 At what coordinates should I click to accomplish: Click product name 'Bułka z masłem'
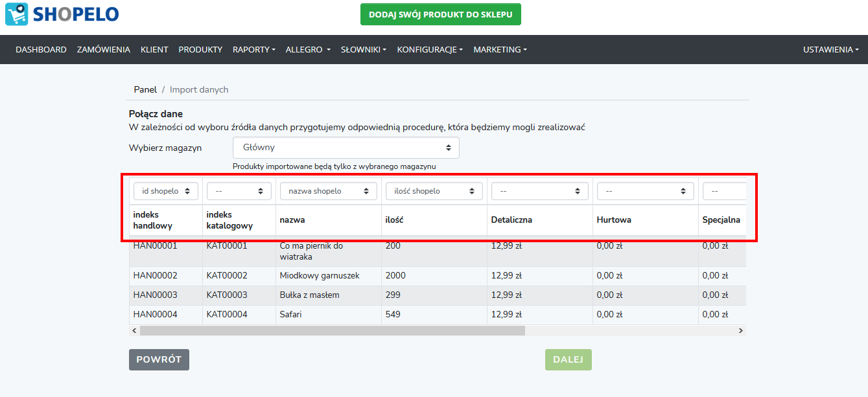[309, 295]
